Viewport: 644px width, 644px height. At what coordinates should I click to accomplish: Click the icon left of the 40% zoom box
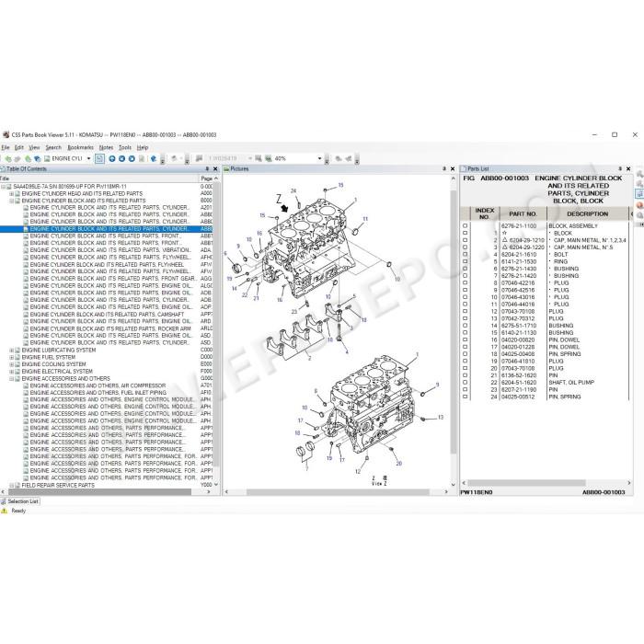coord(269,158)
